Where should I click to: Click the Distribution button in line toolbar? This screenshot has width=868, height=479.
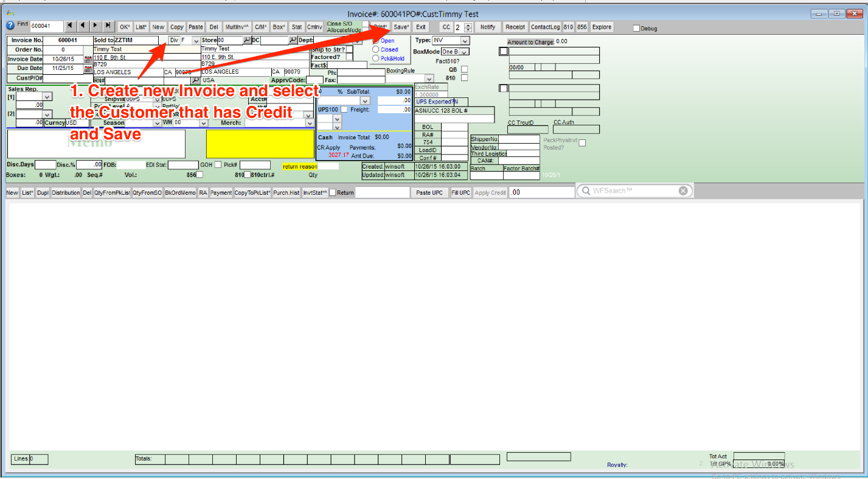coord(66,192)
